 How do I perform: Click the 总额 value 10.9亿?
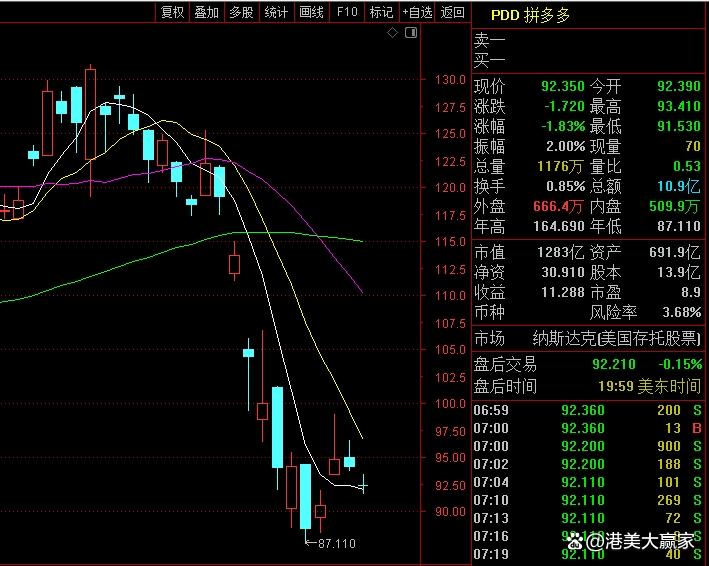click(x=679, y=186)
